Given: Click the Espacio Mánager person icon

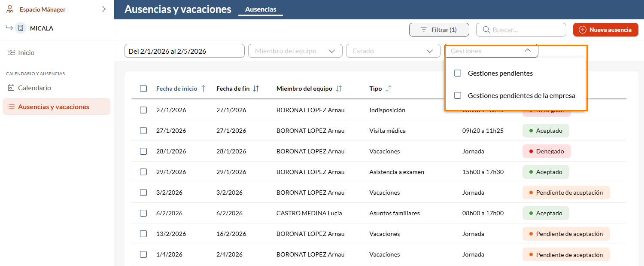Looking at the screenshot, I should 10,9.
